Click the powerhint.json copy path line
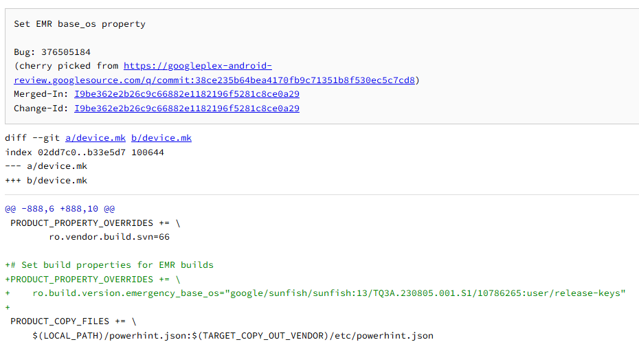This screenshot has width=639, height=364. (233, 336)
